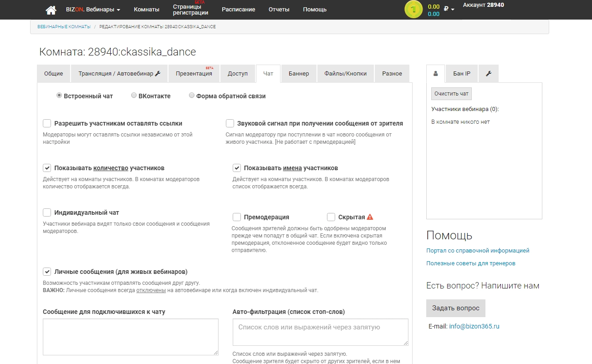Viewport: 592px width, 364px height.
Task: Open the Файлы/Кнопки tab
Action: [x=345, y=74]
